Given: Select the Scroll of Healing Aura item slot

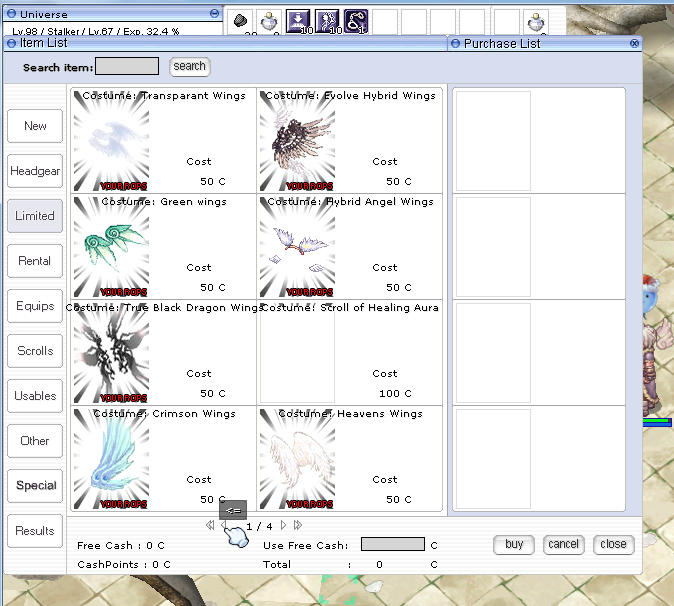Looking at the screenshot, I should [x=349, y=352].
